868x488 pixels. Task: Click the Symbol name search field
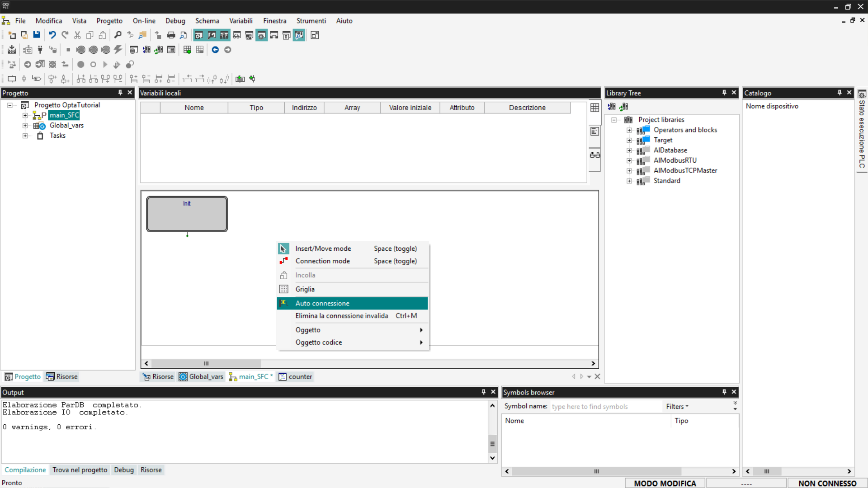click(x=605, y=406)
